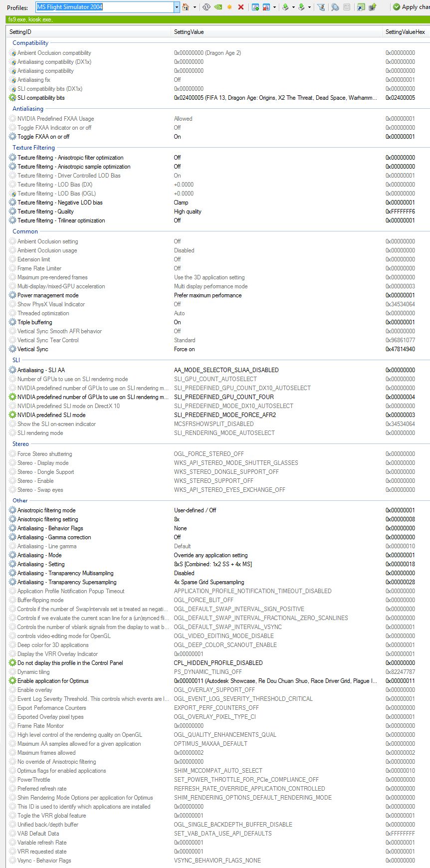The width and height of the screenshot is (430, 868).
Task: Click the Common group header
Action: (25, 231)
